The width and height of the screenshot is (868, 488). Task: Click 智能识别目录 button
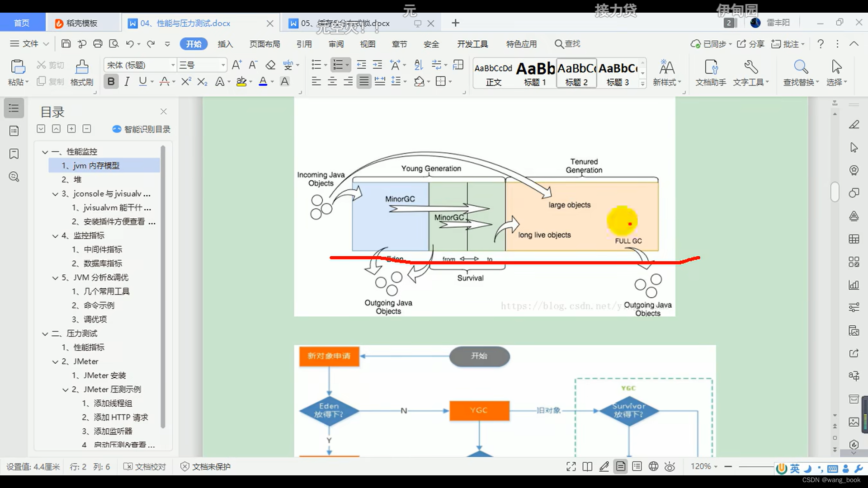tap(141, 129)
